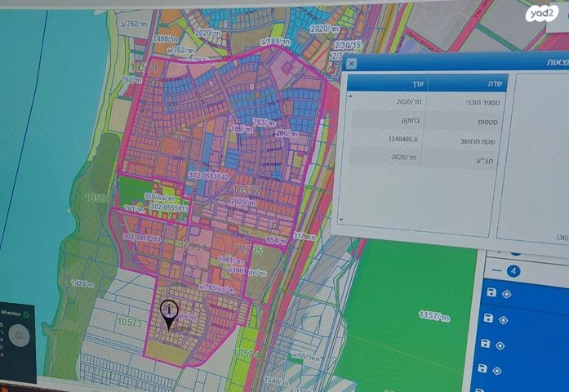Click the locate target icon in the fourth row

pos(498,371)
